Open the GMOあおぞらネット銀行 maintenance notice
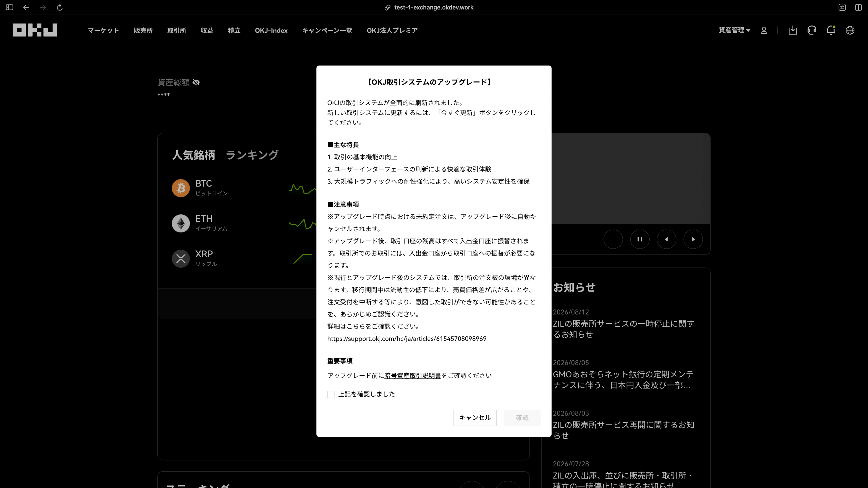868x488 pixels. click(623, 380)
